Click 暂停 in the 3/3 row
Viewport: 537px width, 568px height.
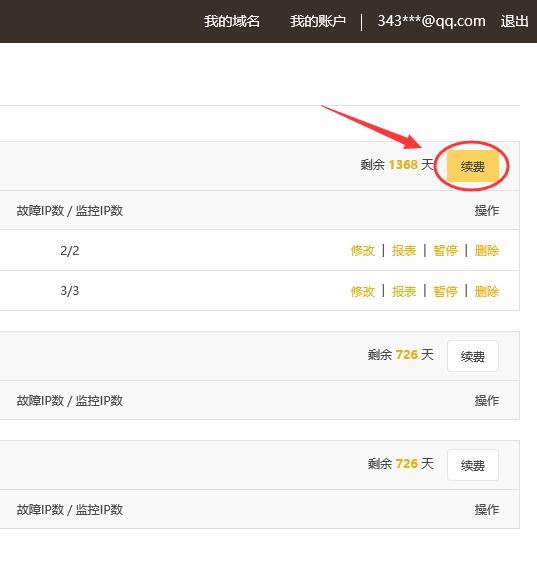pyautogui.click(x=445, y=291)
